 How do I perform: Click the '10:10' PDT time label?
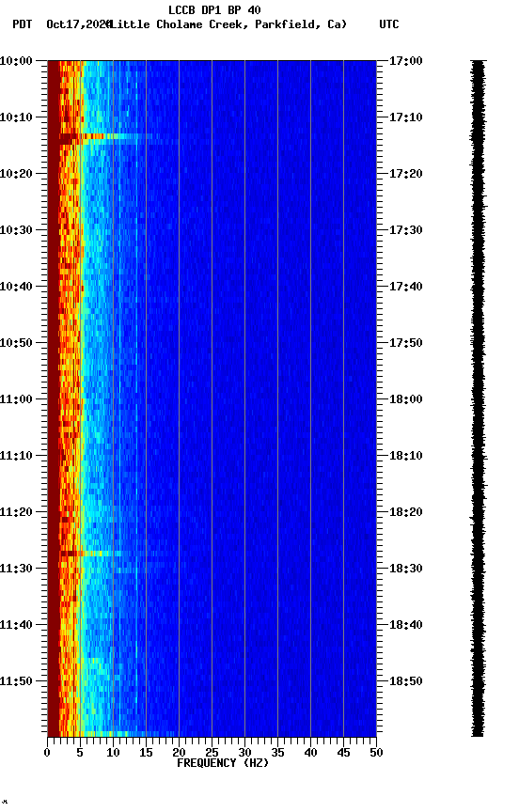[x=16, y=117]
